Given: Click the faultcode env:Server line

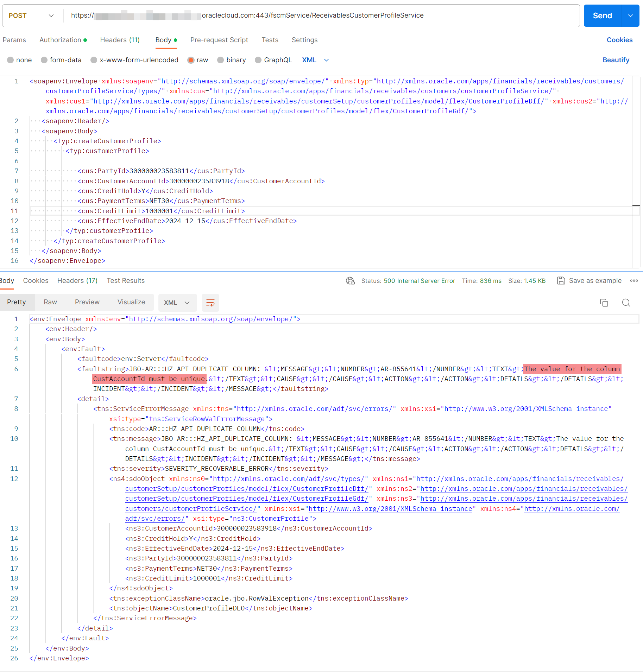Looking at the screenshot, I should (143, 359).
